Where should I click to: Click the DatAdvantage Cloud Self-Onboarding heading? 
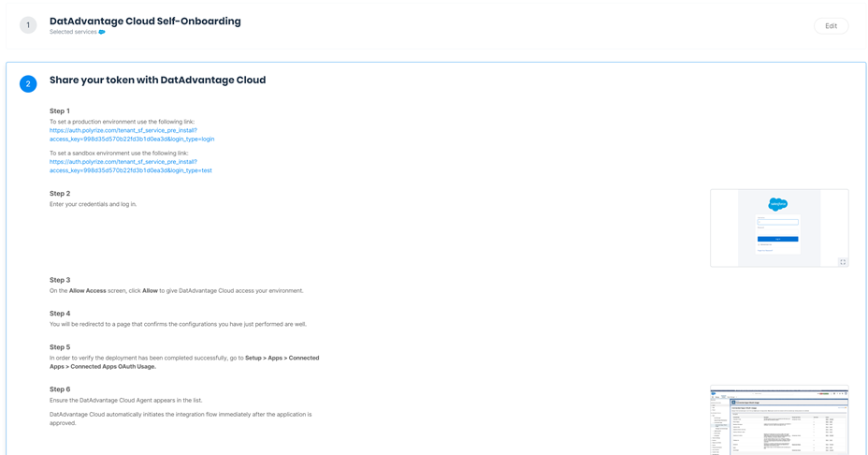click(145, 21)
